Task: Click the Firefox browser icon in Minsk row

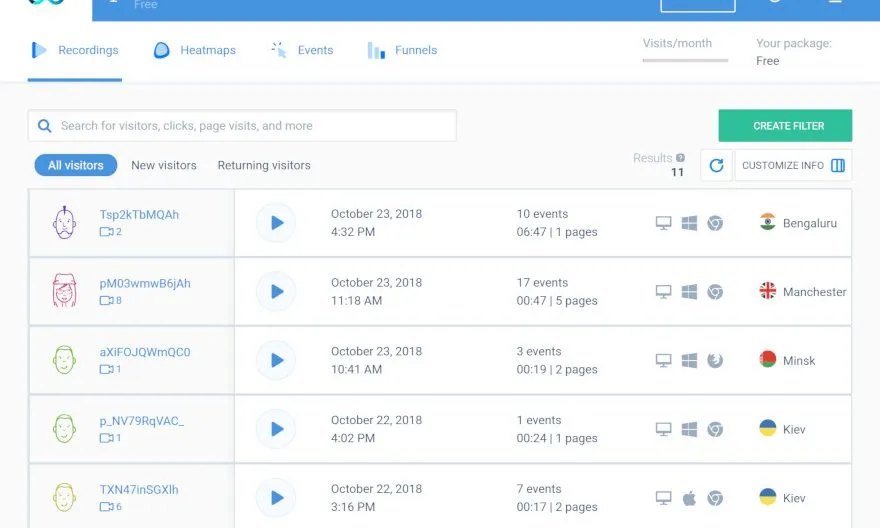Action: click(x=715, y=360)
